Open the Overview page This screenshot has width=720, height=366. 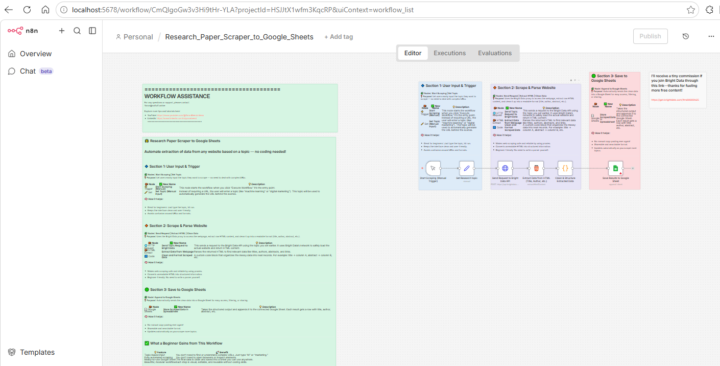pos(30,54)
